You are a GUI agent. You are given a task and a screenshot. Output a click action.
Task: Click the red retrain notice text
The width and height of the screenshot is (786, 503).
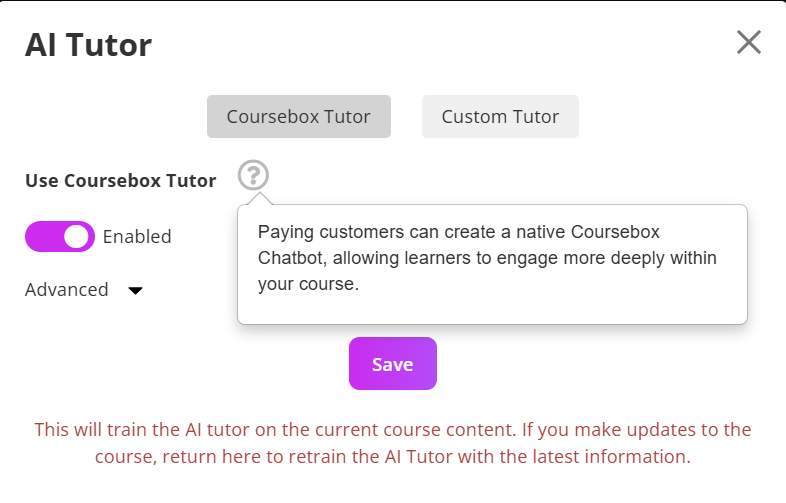tap(393, 443)
